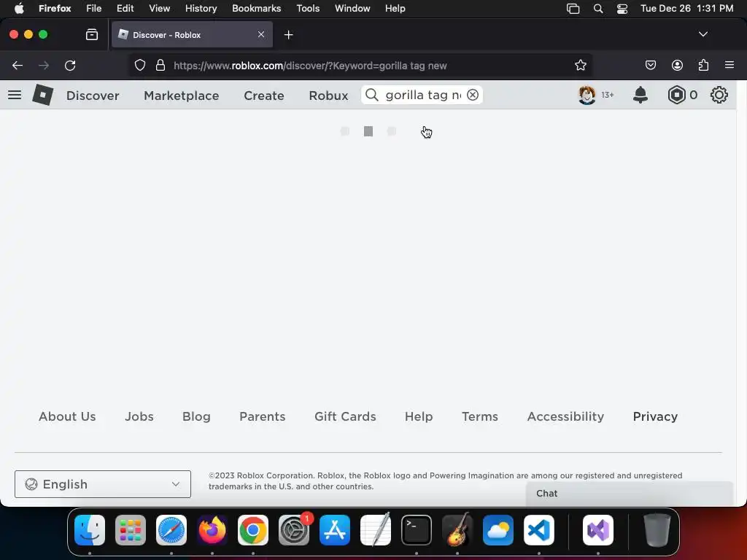Open the Bookmarks menu
Screen dimensions: 747x560
click(256, 8)
